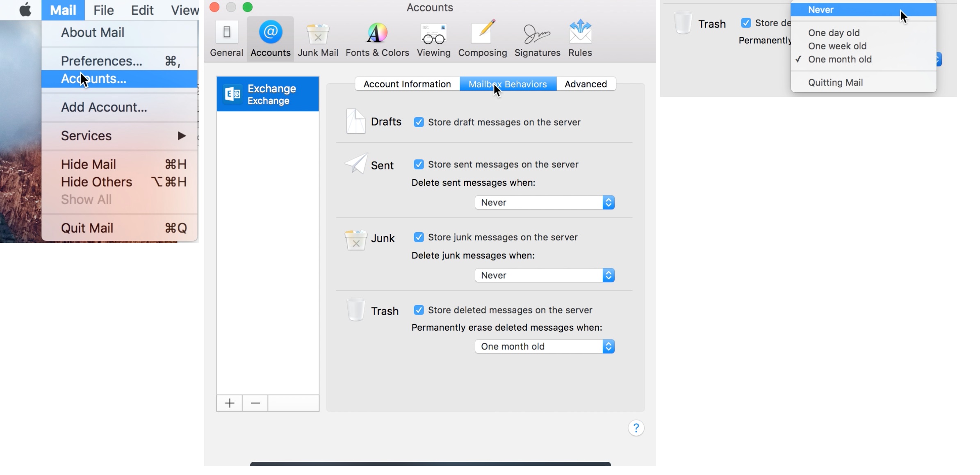Click the help question mark button

pos(635,428)
